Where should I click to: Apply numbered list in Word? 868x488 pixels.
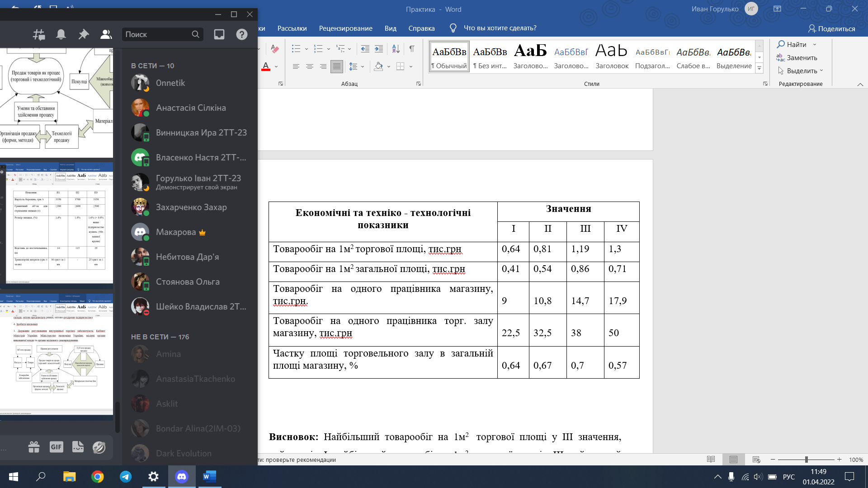[x=318, y=49]
